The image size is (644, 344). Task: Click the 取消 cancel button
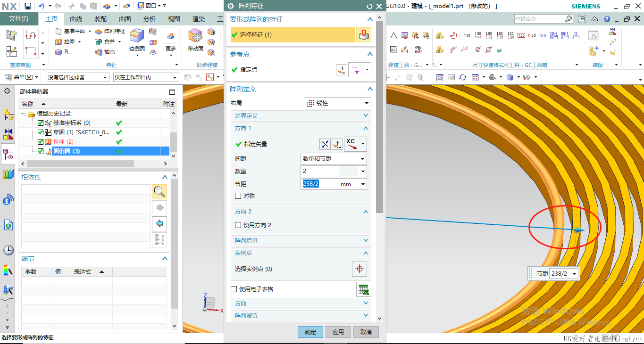(366, 332)
